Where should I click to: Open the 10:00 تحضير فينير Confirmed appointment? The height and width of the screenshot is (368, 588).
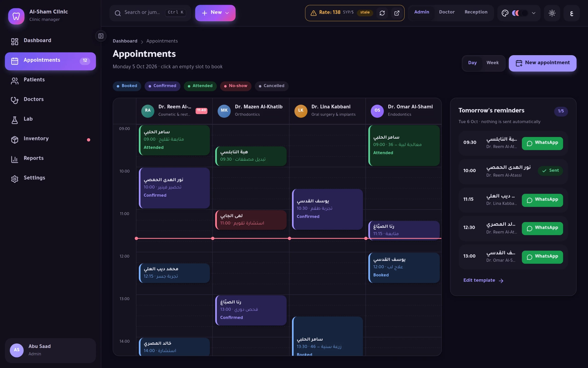174,188
